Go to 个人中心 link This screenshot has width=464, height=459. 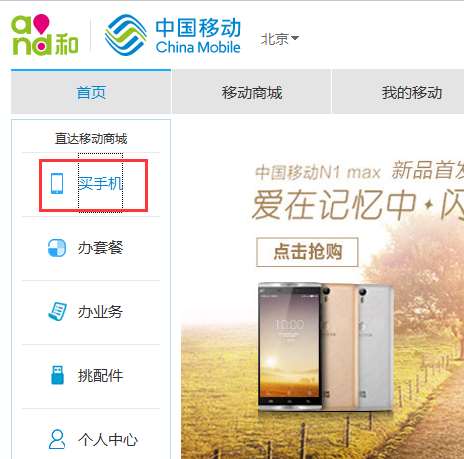tap(108, 440)
